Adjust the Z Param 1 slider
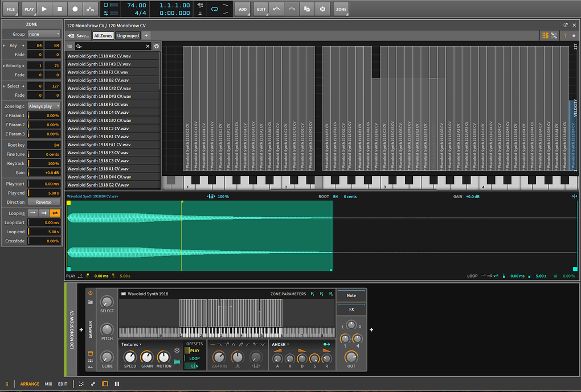Viewport: 581px width, 392px height. (44, 115)
